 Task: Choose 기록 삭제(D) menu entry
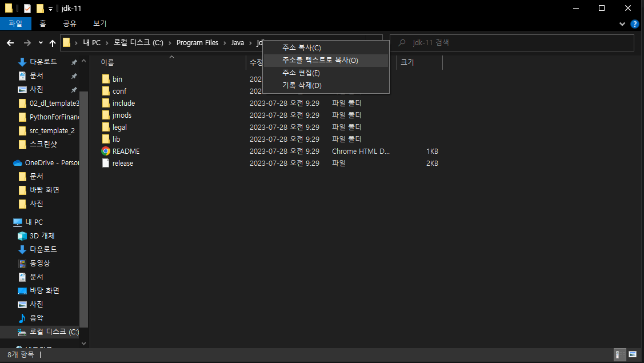click(x=326, y=86)
